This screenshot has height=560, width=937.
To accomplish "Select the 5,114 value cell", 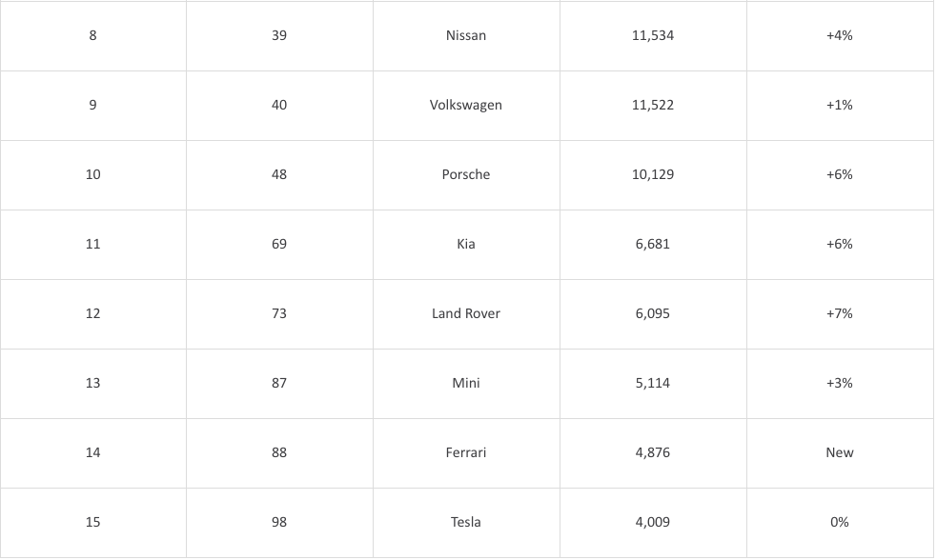I will tap(652, 383).
